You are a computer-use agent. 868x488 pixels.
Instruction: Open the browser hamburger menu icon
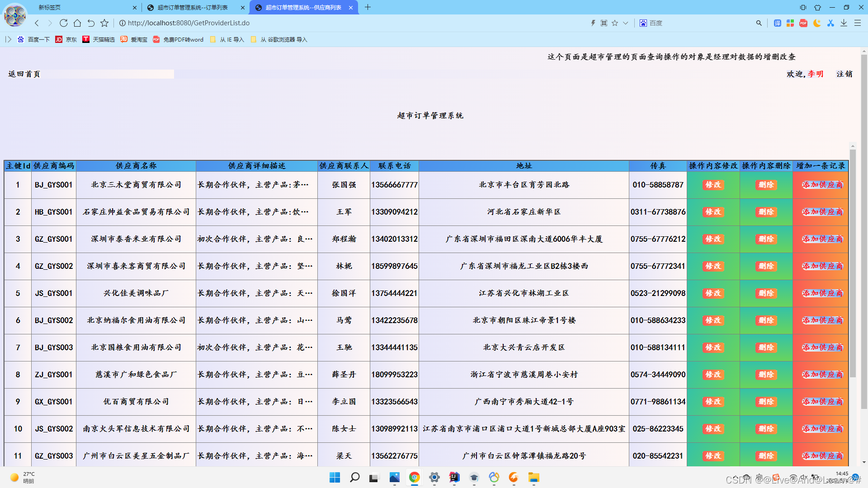(x=857, y=23)
